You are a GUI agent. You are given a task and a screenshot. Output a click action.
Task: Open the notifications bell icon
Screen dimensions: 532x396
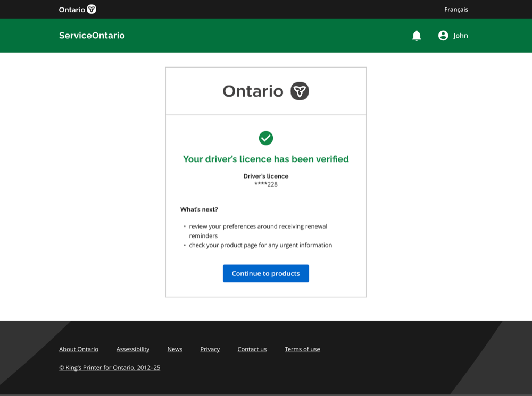click(x=417, y=36)
